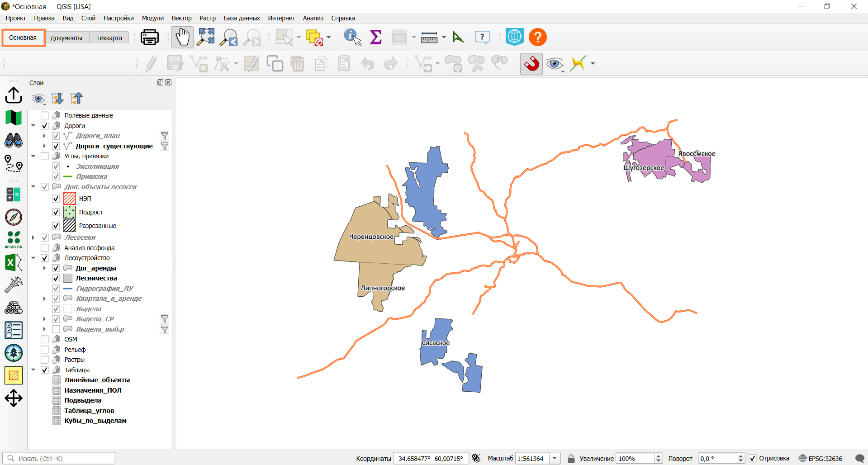This screenshot has height=465, width=868.
Task: Toggle the Отрисовка render checkbox
Action: [x=753, y=458]
